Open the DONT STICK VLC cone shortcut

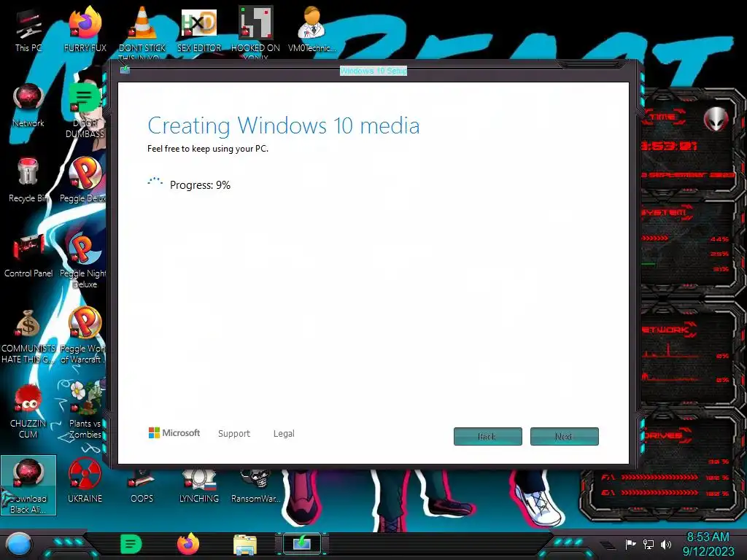point(142,31)
